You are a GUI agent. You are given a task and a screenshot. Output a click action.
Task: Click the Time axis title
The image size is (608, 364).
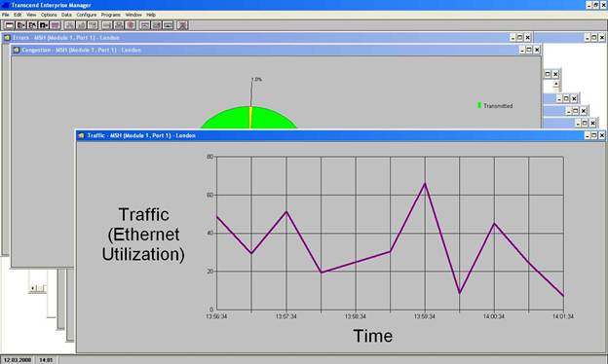pos(372,336)
